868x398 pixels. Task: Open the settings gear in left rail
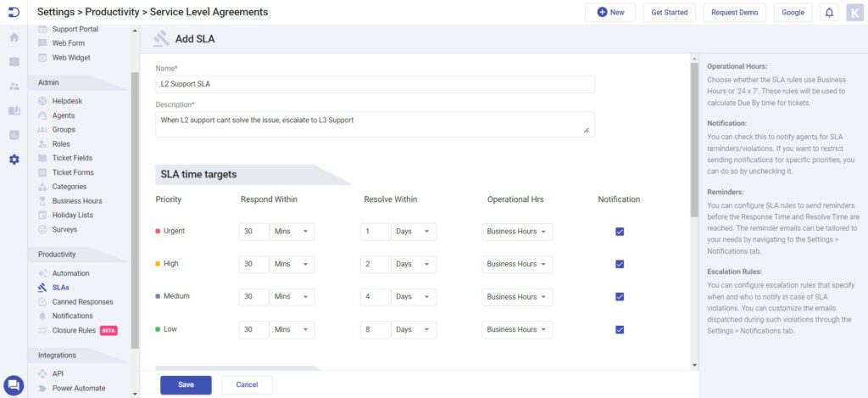(x=14, y=160)
